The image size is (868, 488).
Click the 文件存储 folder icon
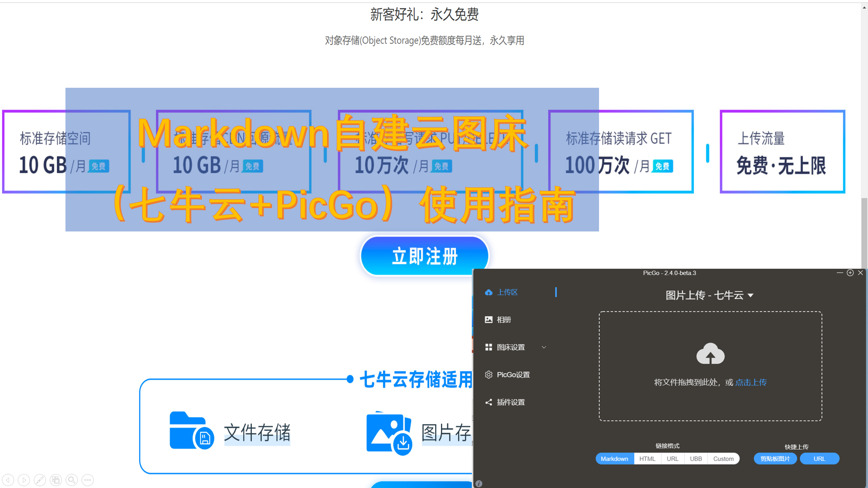pos(192,430)
